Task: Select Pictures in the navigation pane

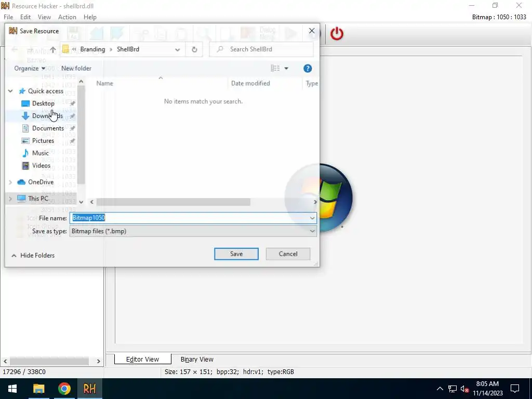Action: pyautogui.click(x=43, y=141)
